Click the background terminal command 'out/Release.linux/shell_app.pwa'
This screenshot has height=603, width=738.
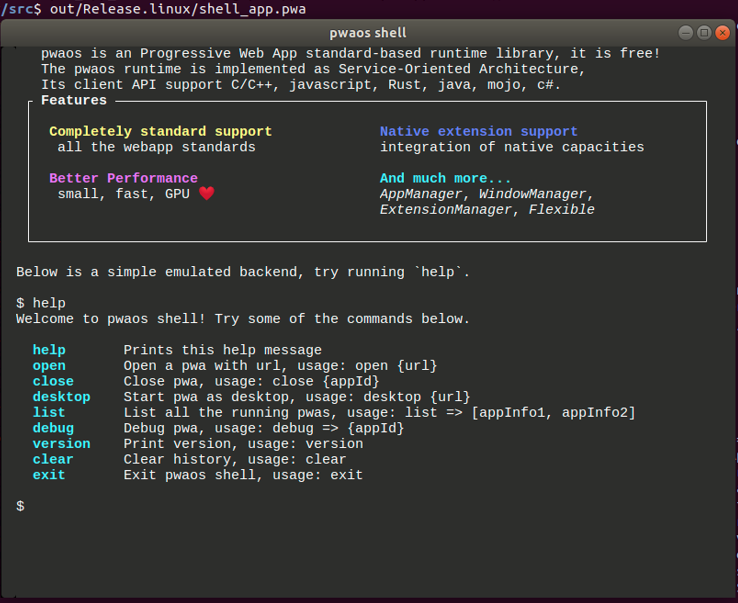click(178, 9)
